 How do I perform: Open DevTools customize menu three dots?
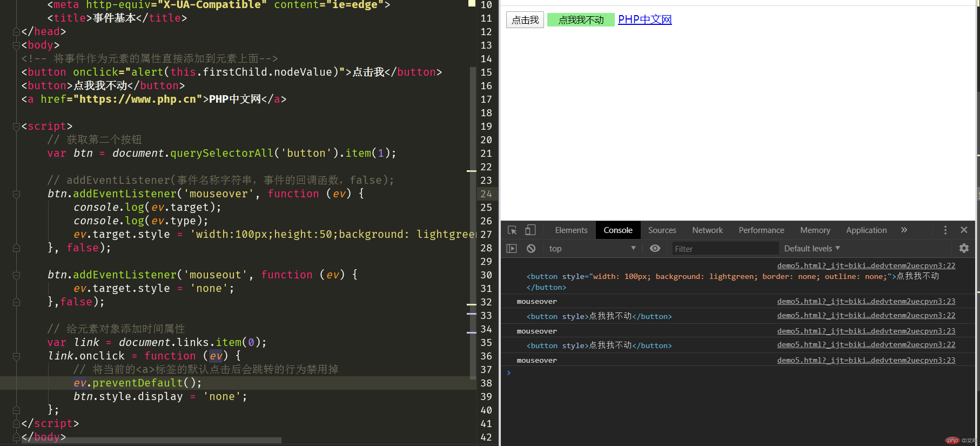click(945, 230)
